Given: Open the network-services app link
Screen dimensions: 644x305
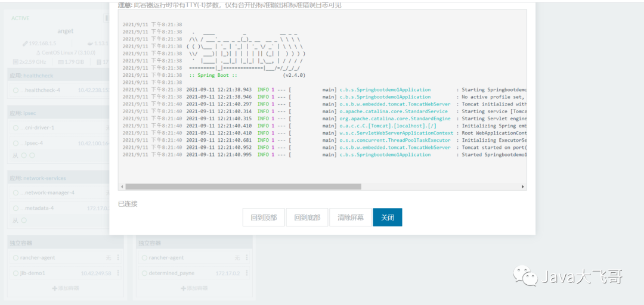Looking at the screenshot, I should click(x=44, y=178).
